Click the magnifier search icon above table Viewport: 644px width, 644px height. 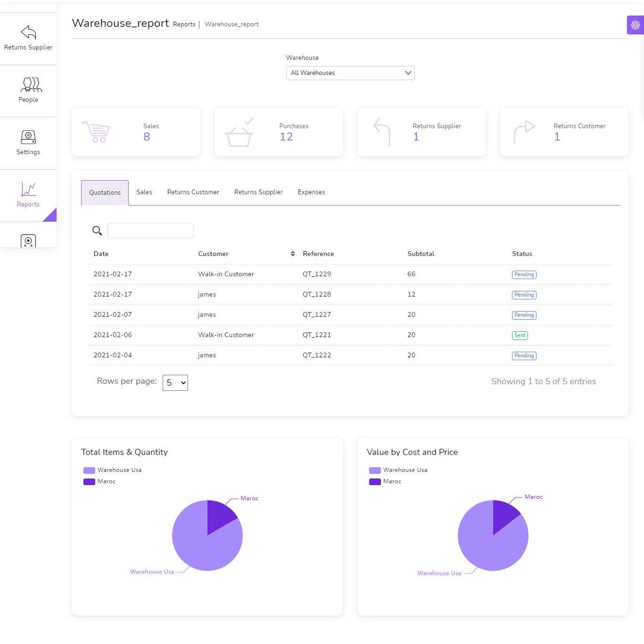pyautogui.click(x=97, y=231)
